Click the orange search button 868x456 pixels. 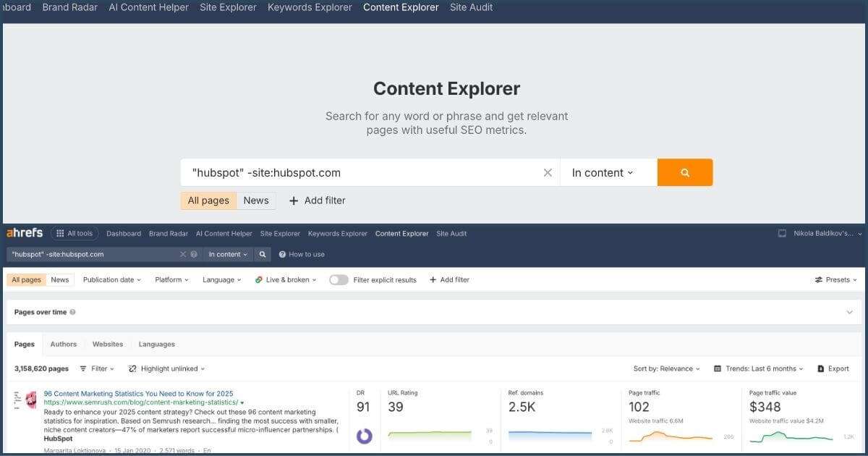[684, 172]
